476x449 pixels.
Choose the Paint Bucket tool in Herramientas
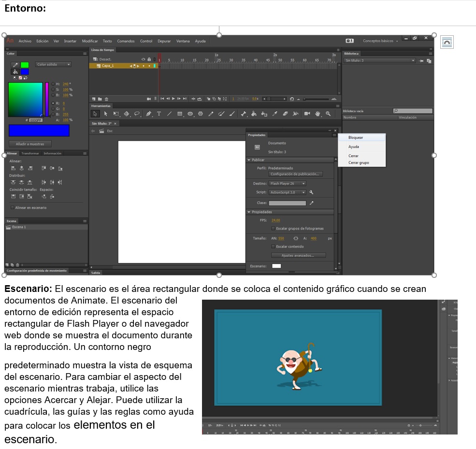[254, 114]
